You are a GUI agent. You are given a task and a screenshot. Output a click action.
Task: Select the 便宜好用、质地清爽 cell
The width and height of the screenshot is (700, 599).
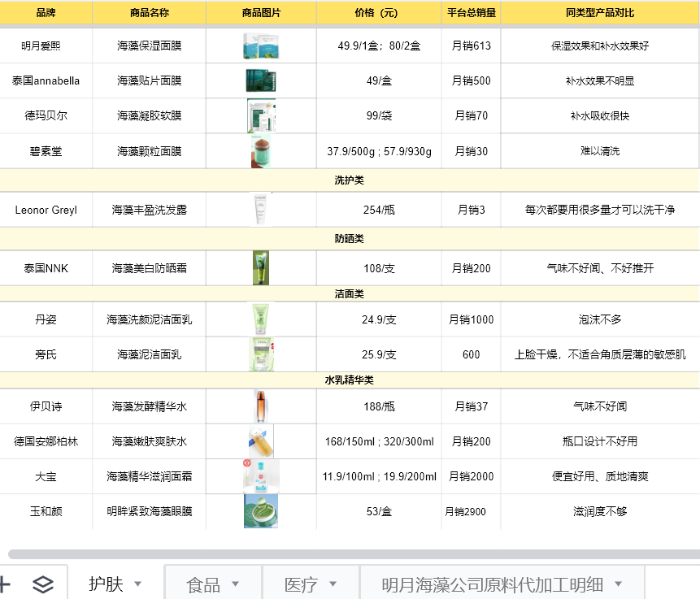[x=600, y=476]
